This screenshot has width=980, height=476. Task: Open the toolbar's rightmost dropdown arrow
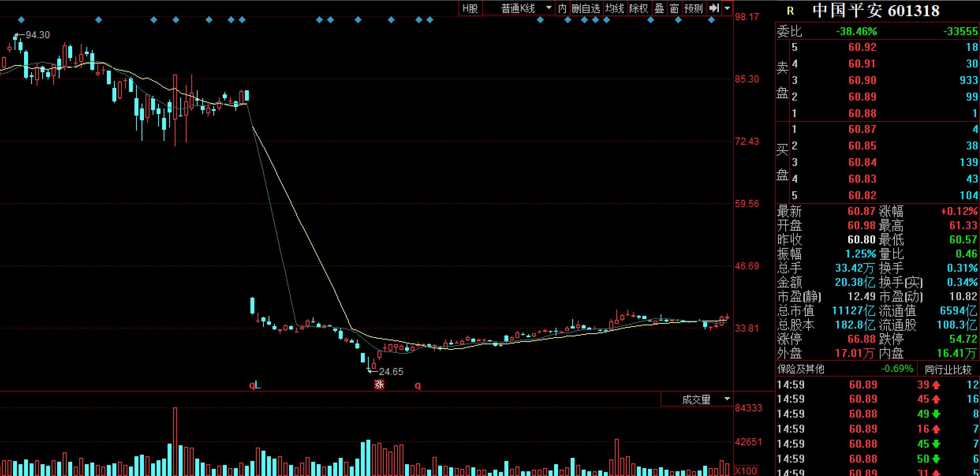pos(727,8)
